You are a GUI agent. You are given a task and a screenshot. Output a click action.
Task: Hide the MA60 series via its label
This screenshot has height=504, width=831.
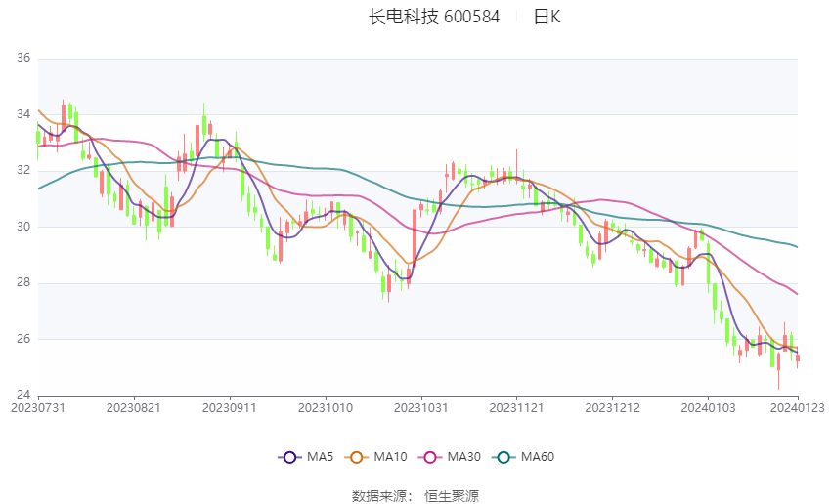538,457
